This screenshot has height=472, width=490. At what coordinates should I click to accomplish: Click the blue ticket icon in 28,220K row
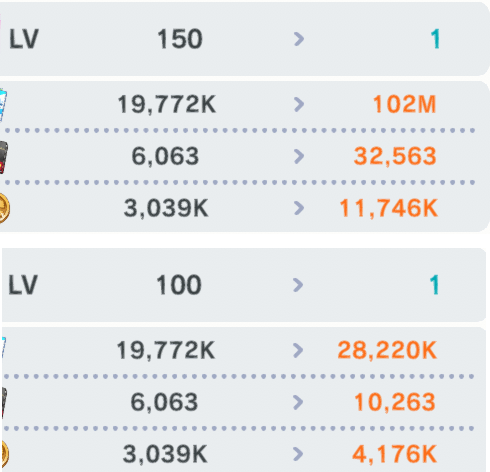[x=3, y=347]
